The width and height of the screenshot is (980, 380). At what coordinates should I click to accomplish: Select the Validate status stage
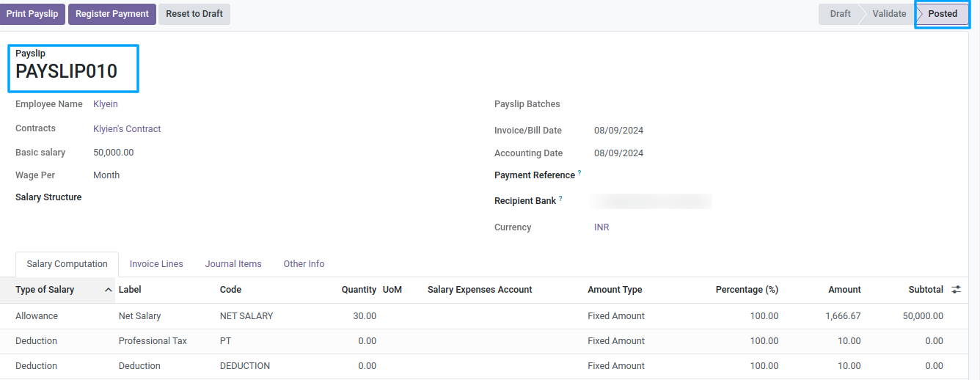(x=889, y=14)
